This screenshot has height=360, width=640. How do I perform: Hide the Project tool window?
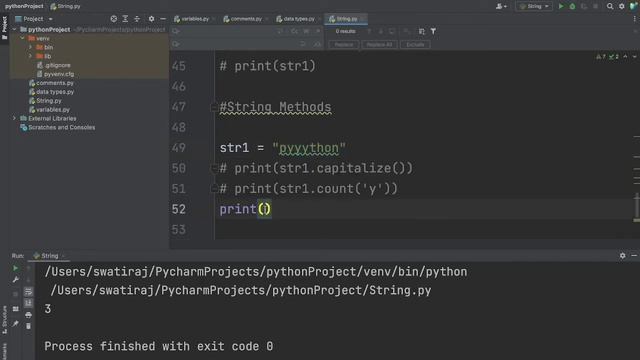163,19
